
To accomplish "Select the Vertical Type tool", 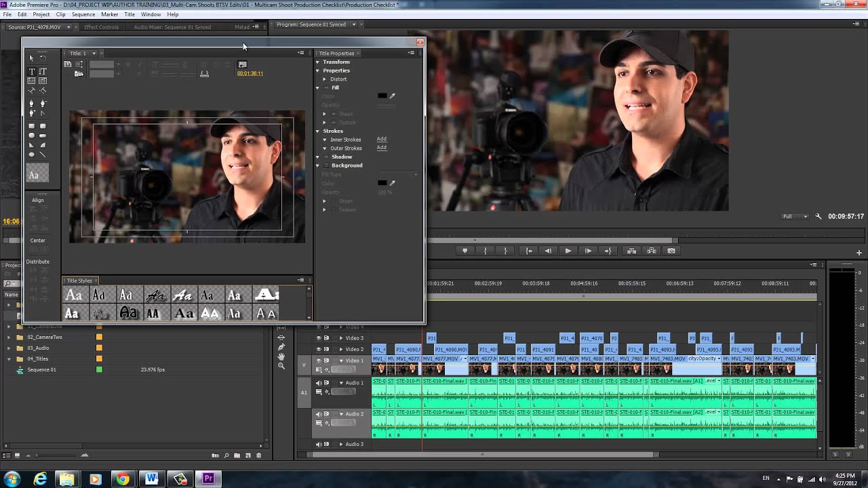I will click(x=43, y=71).
